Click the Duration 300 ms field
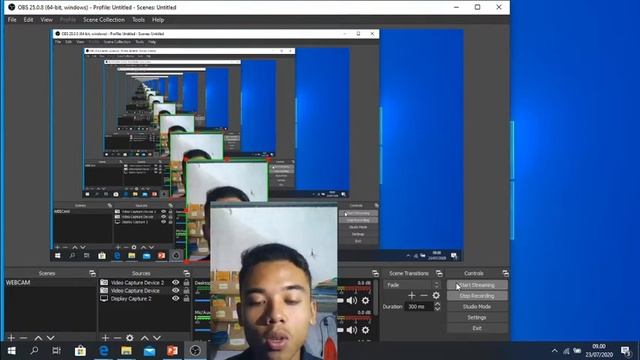640x360 pixels. click(419, 306)
